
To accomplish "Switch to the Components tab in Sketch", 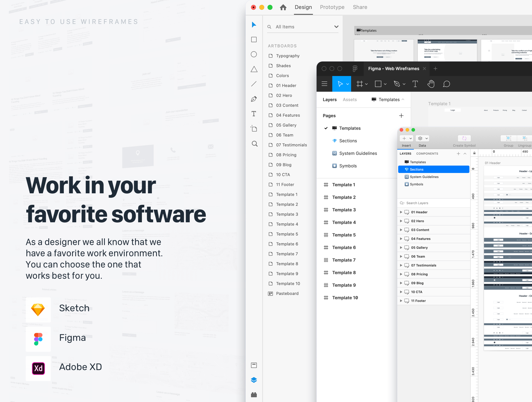I will [x=427, y=154].
